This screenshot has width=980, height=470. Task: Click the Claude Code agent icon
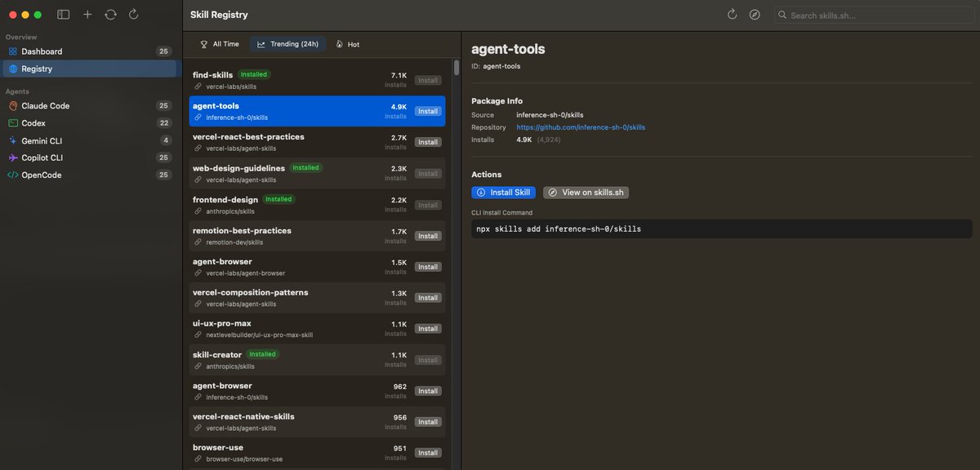tap(13, 106)
